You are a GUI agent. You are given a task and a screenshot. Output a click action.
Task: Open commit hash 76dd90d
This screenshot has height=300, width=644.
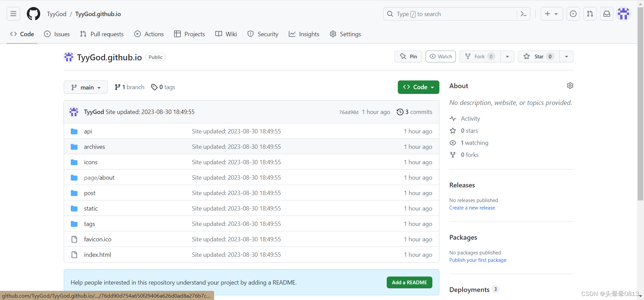click(348, 112)
